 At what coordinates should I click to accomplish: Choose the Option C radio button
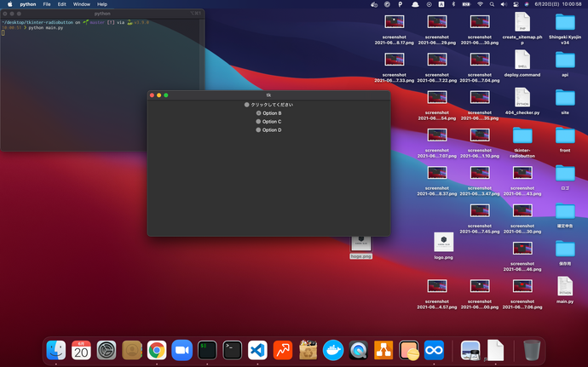tap(268, 122)
